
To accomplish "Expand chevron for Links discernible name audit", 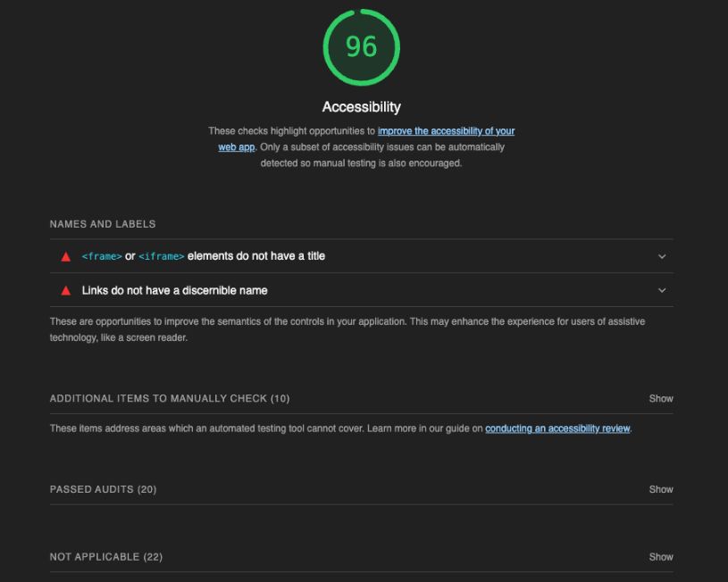I will (662, 291).
